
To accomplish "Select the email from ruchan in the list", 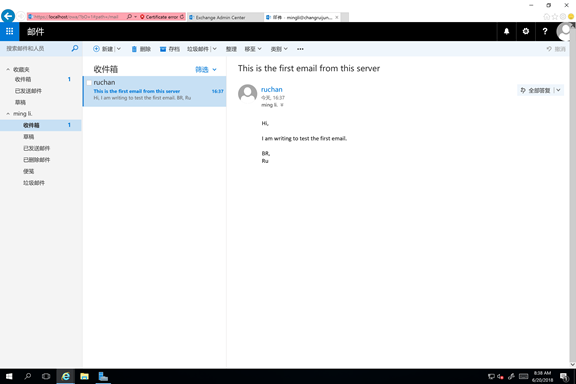I will tap(155, 91).
